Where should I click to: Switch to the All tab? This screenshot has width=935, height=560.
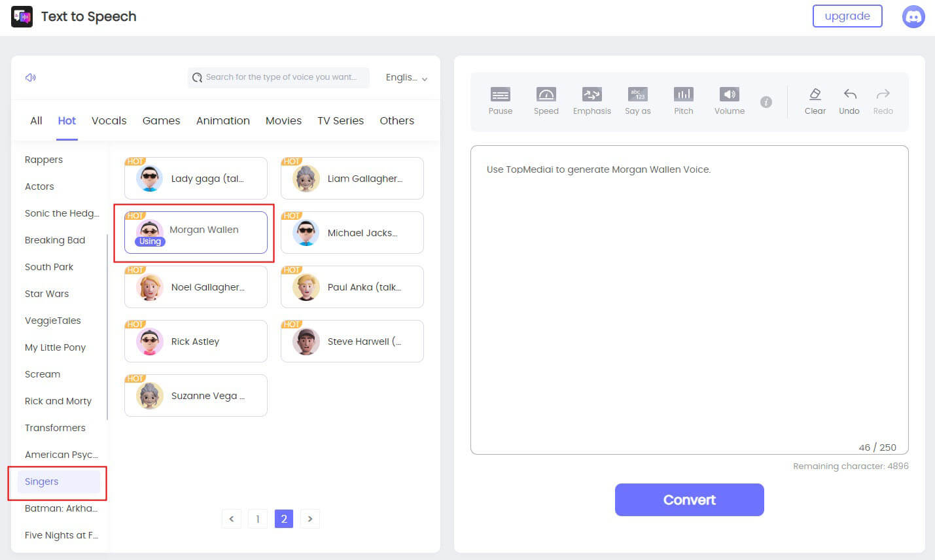pos(36,120)
